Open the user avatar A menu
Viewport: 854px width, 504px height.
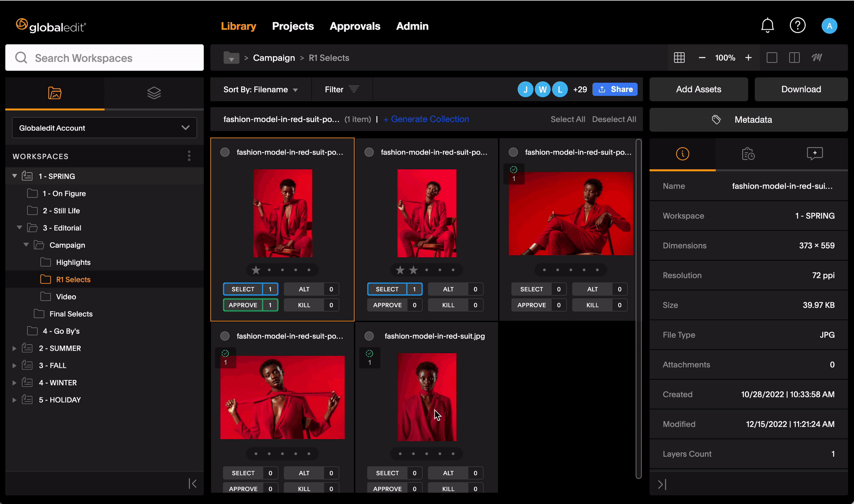[x=829, y=26]
